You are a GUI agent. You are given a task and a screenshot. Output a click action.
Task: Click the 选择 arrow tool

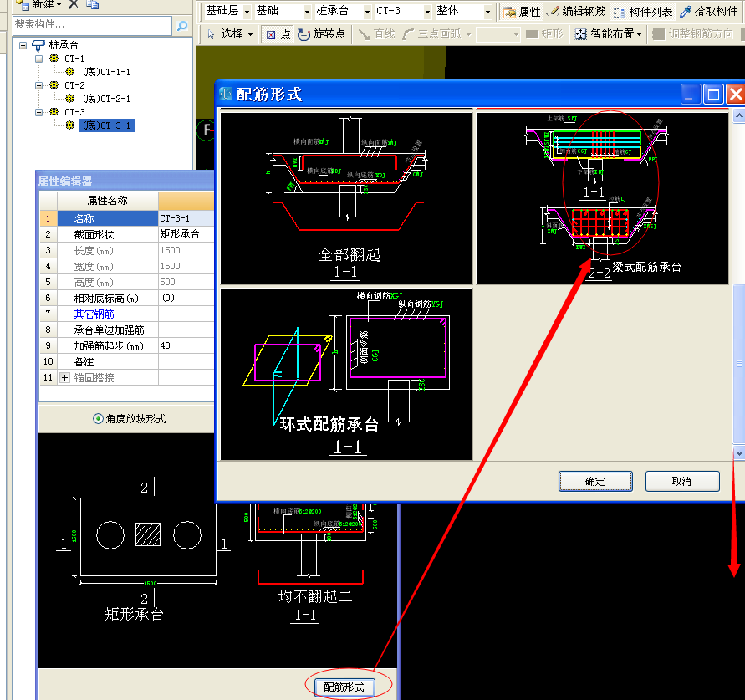tap(226, 34)
